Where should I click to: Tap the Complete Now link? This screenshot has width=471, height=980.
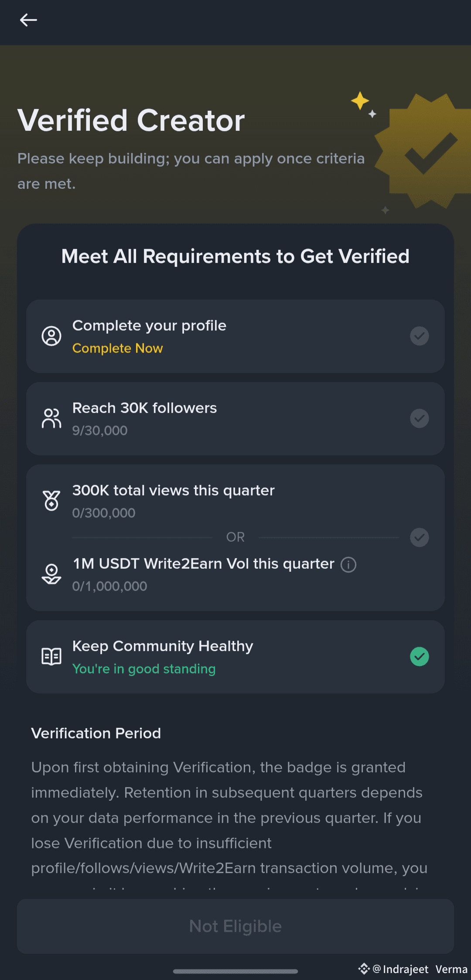(118, 348)
